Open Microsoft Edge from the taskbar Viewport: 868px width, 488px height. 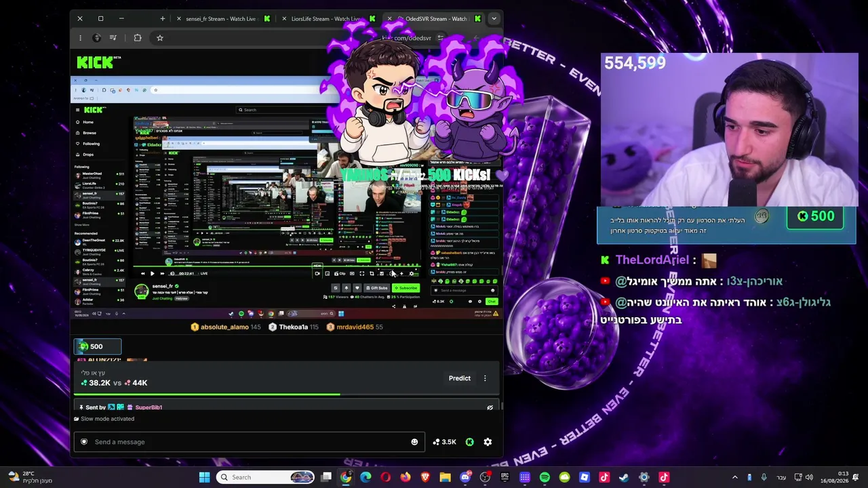point(366,477)
